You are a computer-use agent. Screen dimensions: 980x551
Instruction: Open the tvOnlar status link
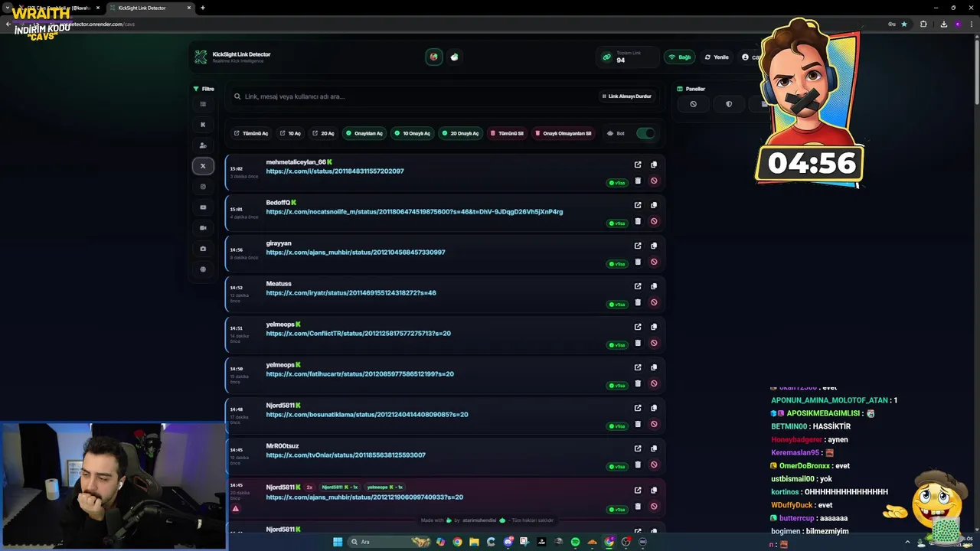tap(345, 455)
